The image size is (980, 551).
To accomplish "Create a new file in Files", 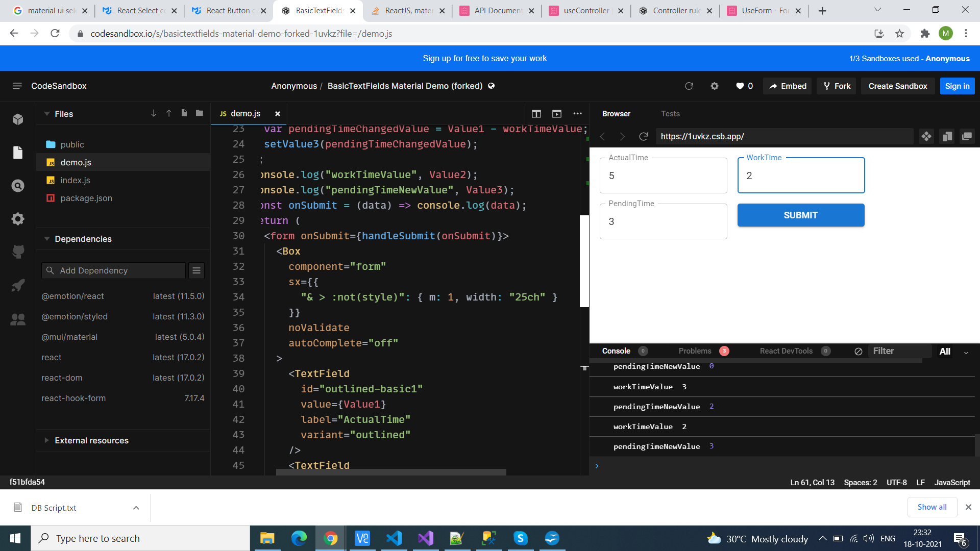I will pyautogui.click(x=184, y=113).
